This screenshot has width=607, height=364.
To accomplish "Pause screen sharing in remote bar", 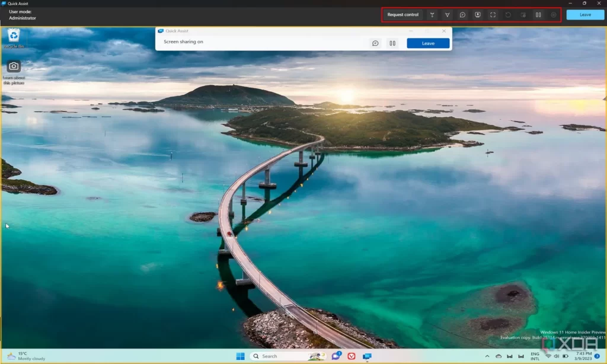I will [392, 43].
